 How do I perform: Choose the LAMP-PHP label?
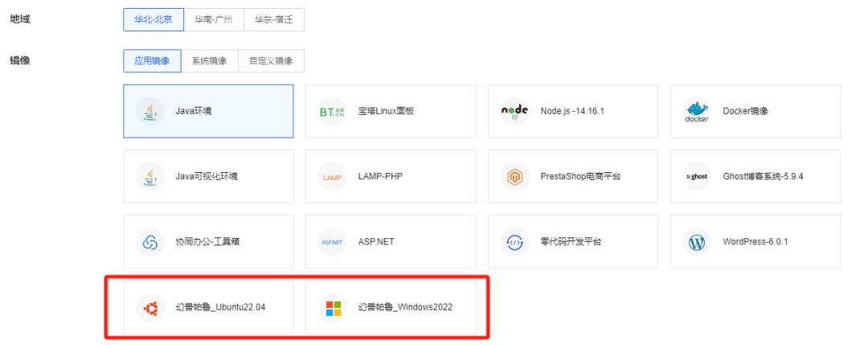pos(380,177)
